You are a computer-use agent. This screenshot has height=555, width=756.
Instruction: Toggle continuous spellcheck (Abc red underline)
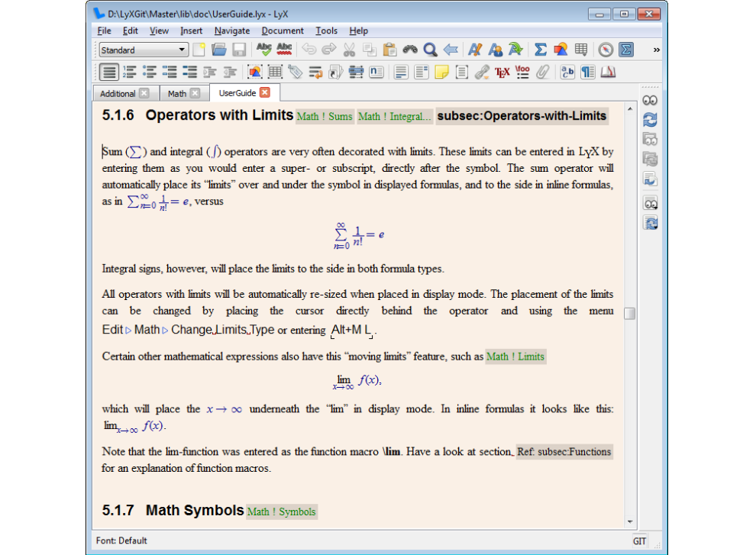[x=285, y=50]
